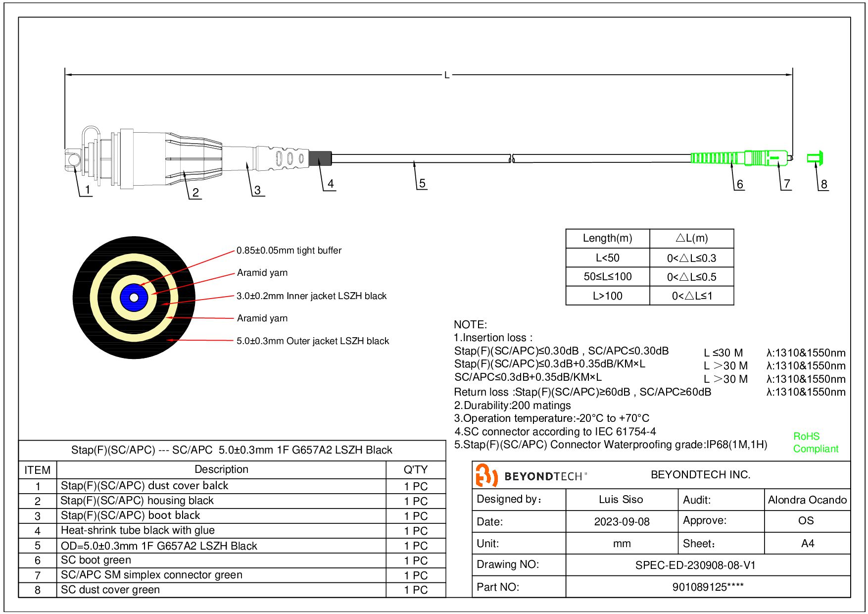Click the 'Description' column header

221,469
